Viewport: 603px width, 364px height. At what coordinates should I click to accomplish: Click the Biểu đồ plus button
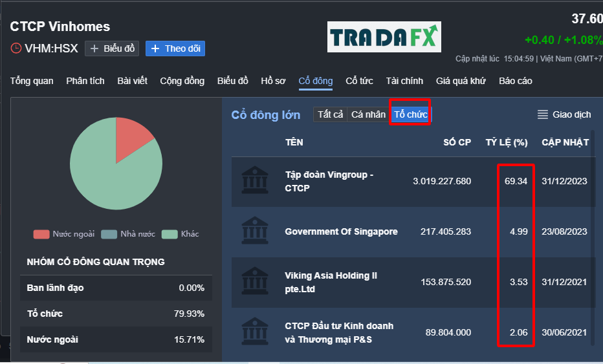click(x=112, y=48)
